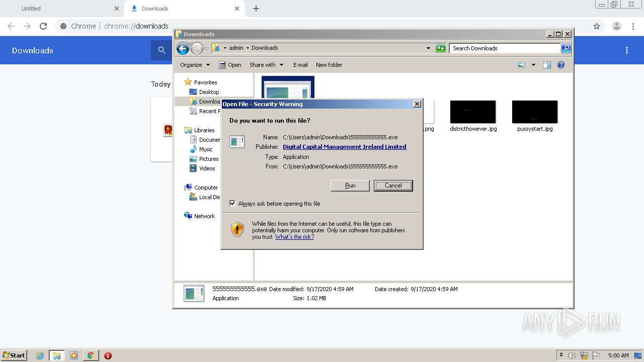Click Chrome back arrow
Screen dimensions: 644x362
(x=11, y=26)
